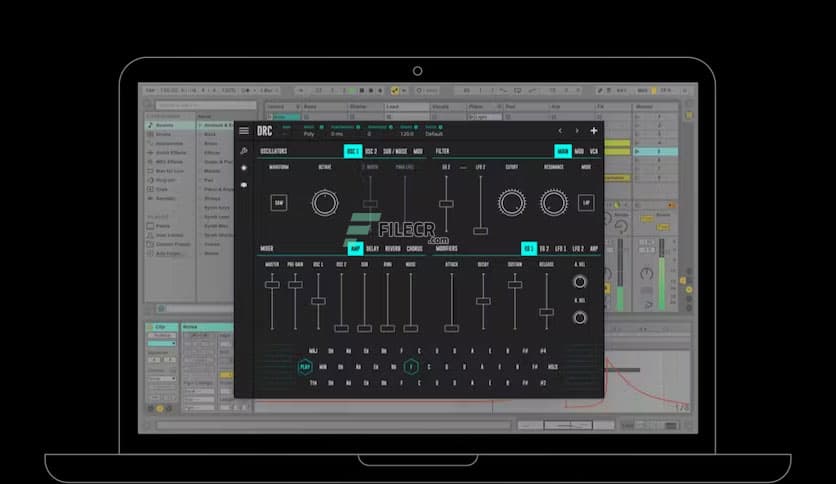
Task: Click the Stop button in Ableton transport
Action: click(x=361, y=91)
